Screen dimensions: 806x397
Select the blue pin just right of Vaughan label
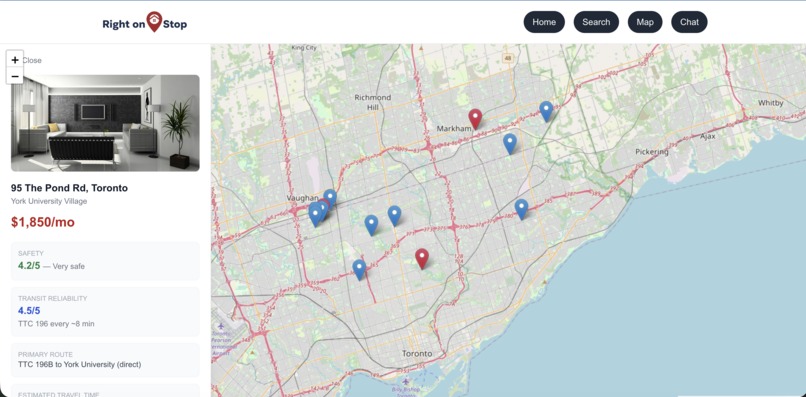[x=330, y=199]
